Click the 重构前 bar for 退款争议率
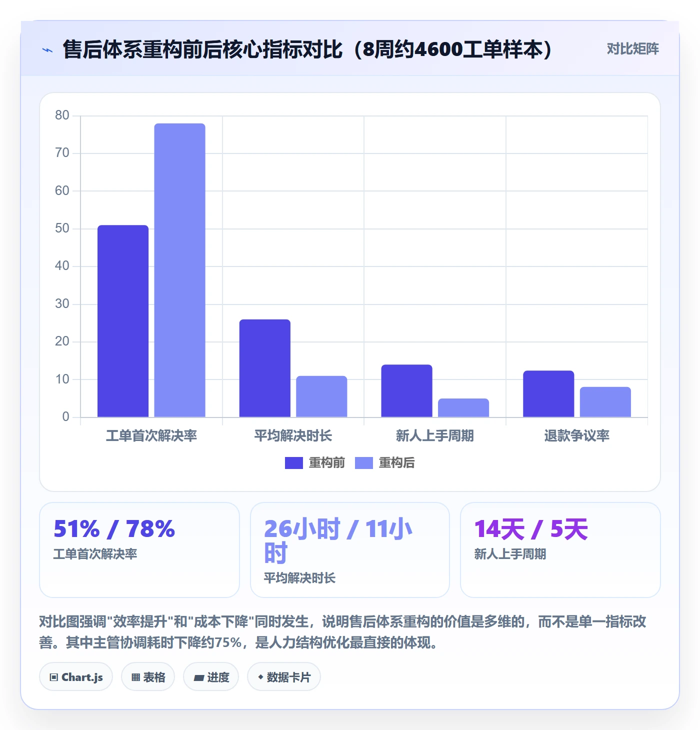The width and height of the screenshot is (700, 730). coord(548,394)
